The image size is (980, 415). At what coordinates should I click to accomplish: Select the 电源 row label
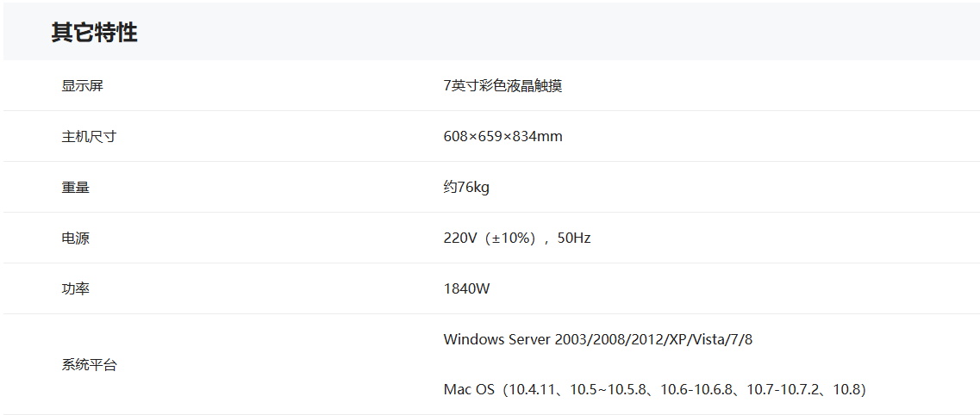[x=76, y=238]
